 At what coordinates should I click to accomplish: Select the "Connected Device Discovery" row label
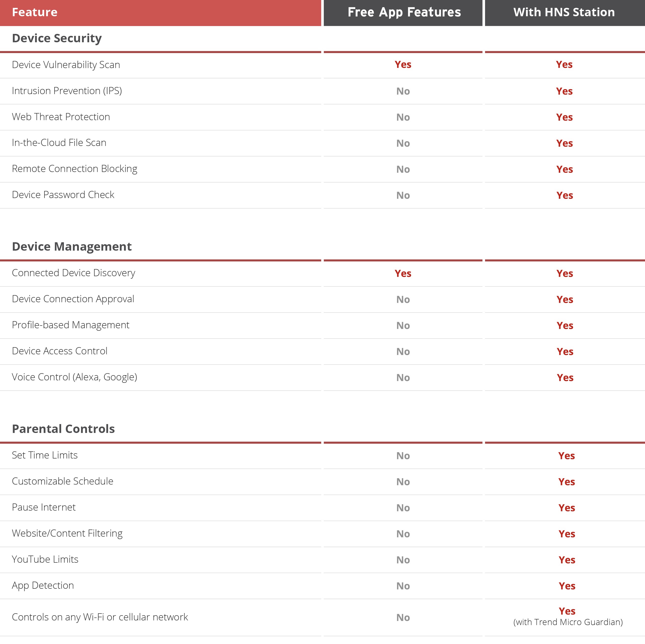pos(73,273)
